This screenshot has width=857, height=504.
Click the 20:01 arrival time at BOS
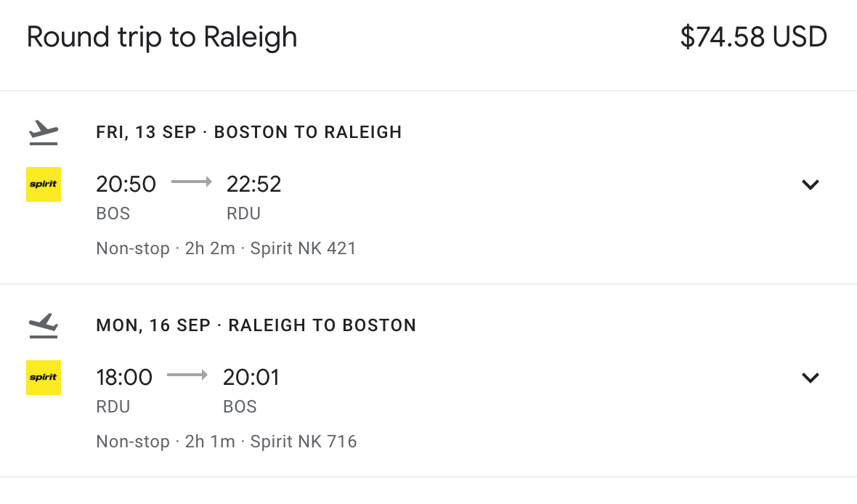tap(251, 378)
